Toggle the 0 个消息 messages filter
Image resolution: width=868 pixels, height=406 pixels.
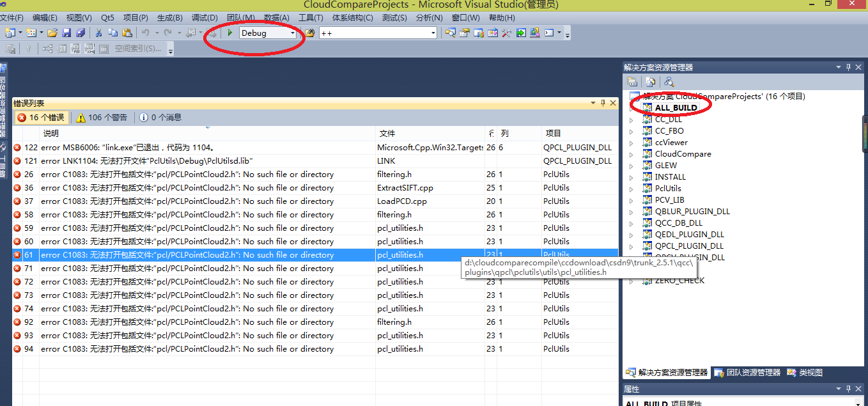pos(160,118)
